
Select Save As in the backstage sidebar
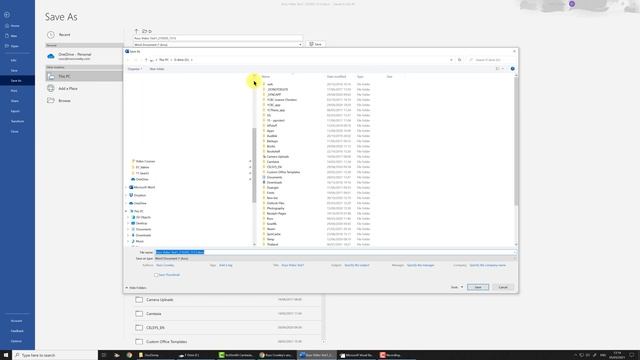click(16, 81)
